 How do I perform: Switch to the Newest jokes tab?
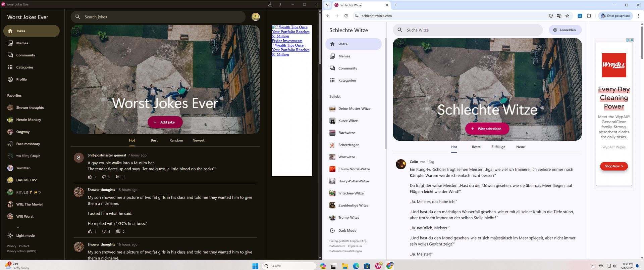198,140
